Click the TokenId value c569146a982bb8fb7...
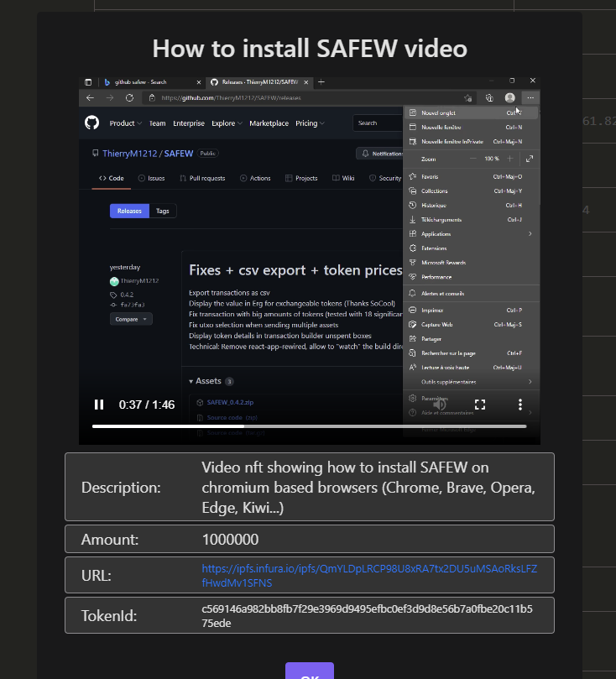The height and width of the screenshot is (679, 616). click(367, 616)
